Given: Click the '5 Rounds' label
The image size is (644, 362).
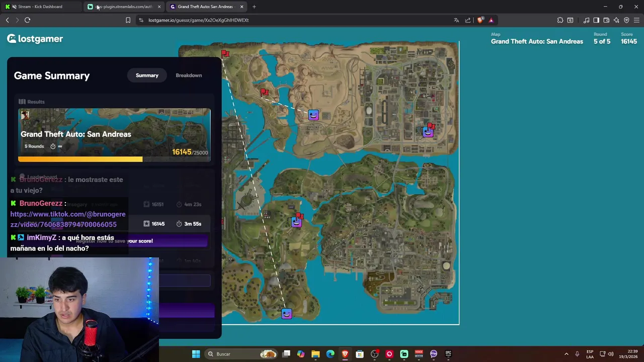Looking at the screenshot, I should coord(34,146).
